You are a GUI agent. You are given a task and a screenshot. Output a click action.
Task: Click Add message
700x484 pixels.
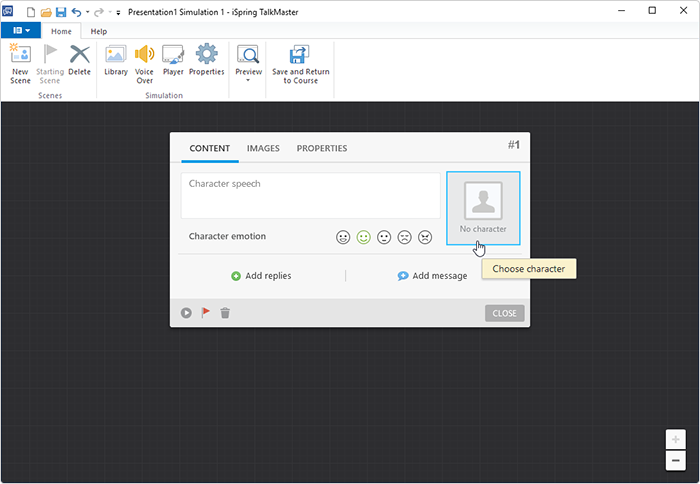pos(432,276)
